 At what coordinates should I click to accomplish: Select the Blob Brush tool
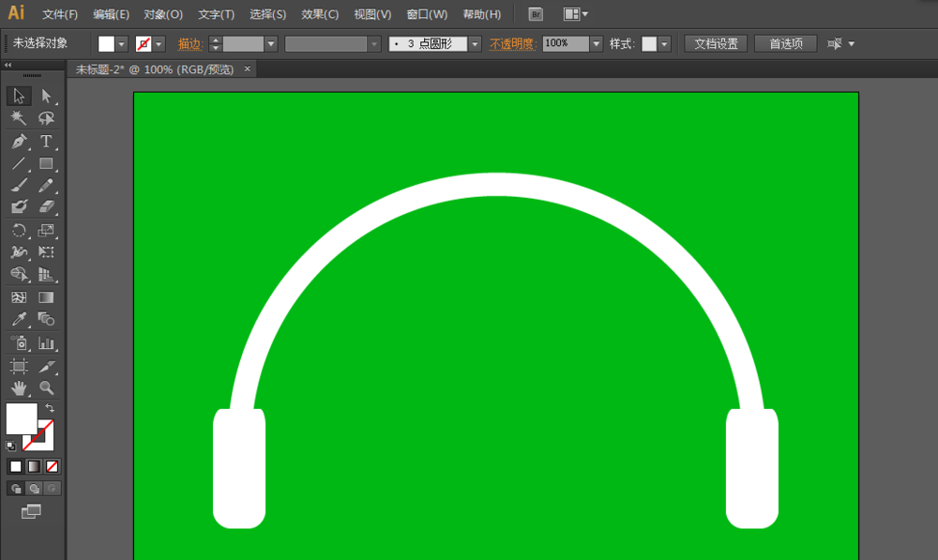pyautogui.click(x=19, y=207)
